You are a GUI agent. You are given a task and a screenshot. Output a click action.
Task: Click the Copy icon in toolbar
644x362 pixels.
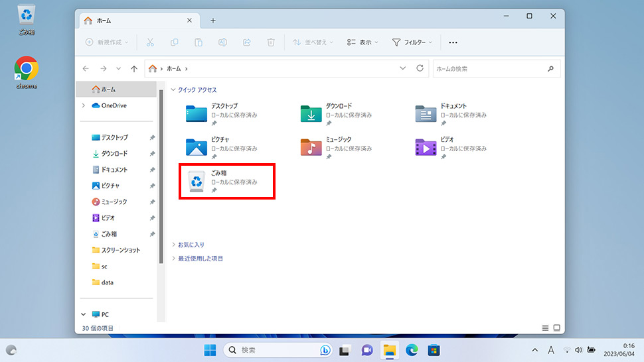(174, 42)
